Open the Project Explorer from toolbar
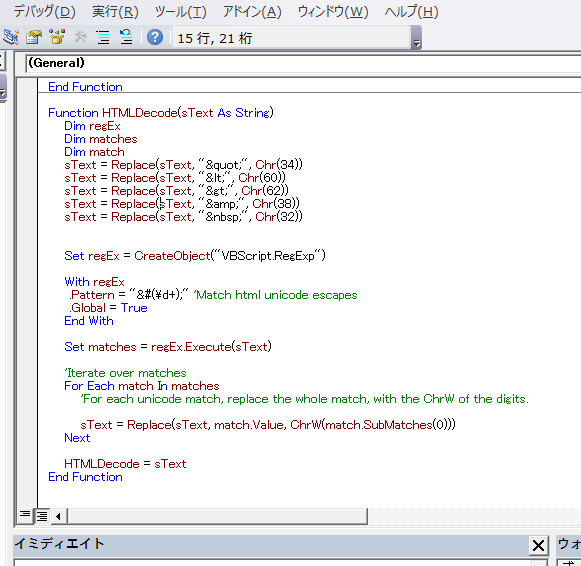 [x=10, y=37]
